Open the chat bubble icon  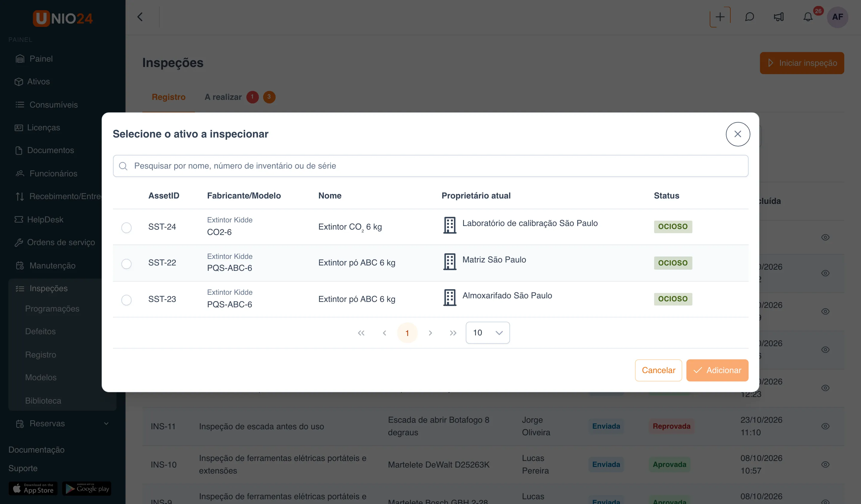(x=749, y=17)
